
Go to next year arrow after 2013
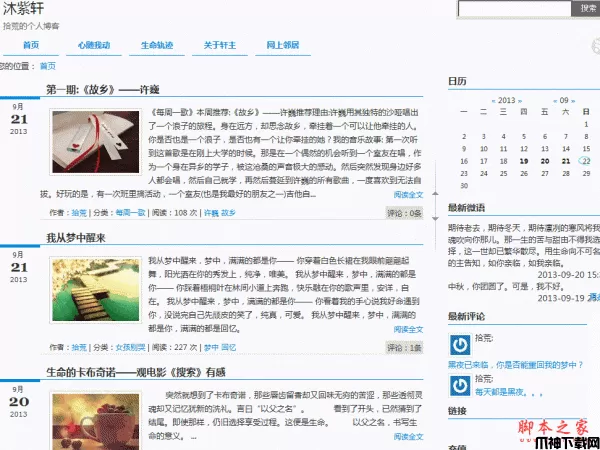[x=520, y=101]
